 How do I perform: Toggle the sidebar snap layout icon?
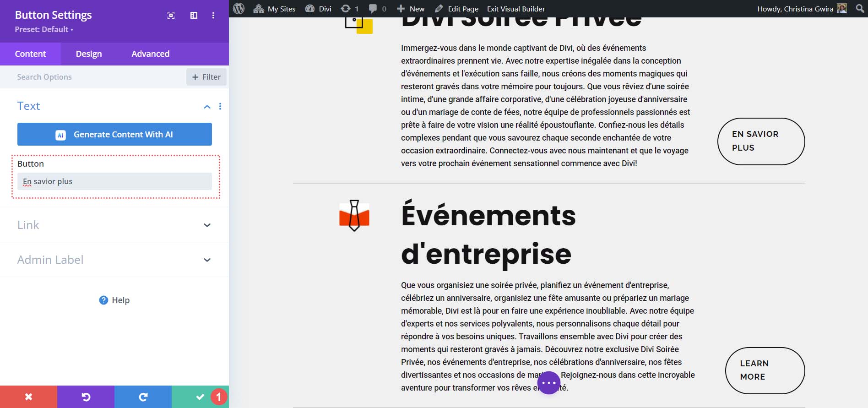click(194, 16)
